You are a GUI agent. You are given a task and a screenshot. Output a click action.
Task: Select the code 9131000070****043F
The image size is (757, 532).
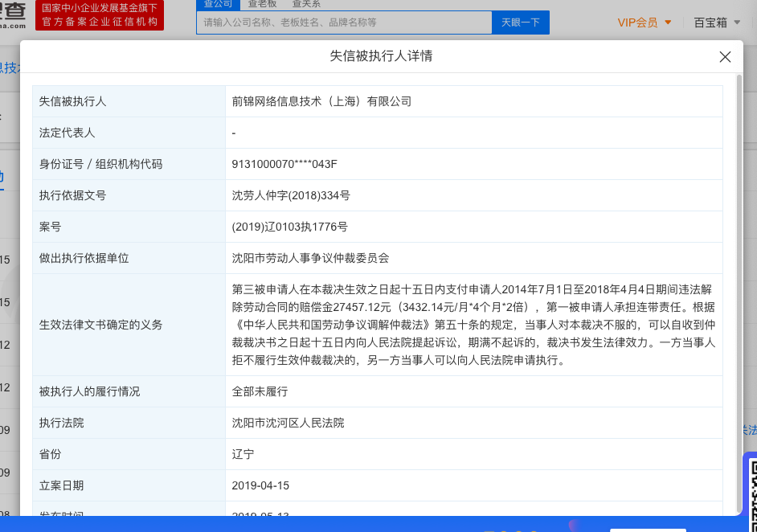(x=284, y=164)
